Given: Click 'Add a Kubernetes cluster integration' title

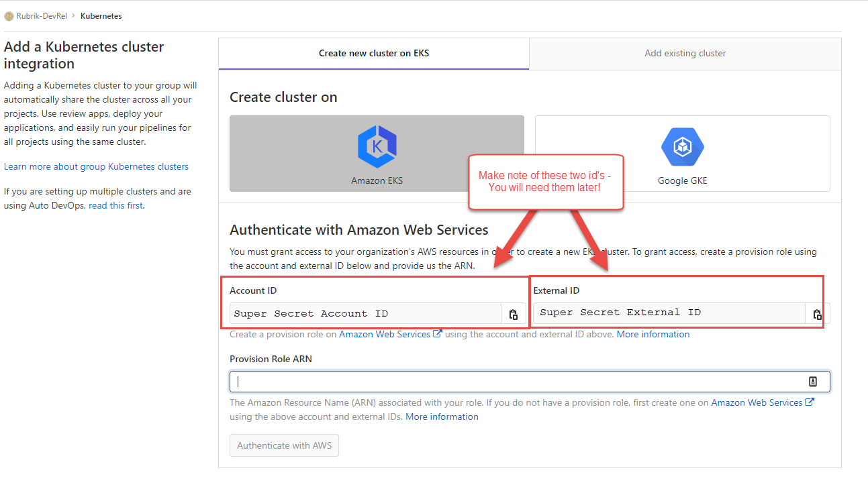Looking at the screenshot, I should 84,55.
